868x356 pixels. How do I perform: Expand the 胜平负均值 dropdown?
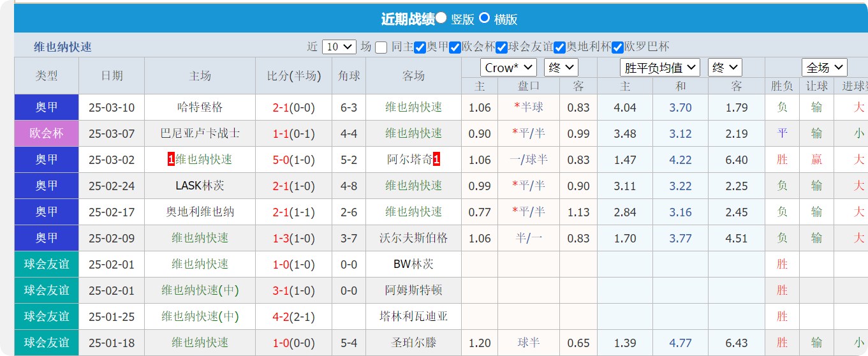pos(659,68)
